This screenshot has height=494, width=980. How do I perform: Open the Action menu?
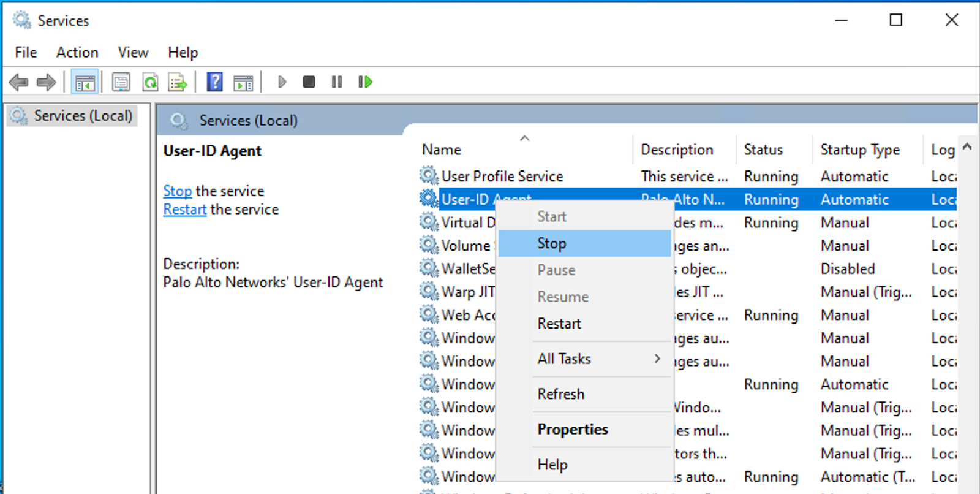click(x=77, y=53)
